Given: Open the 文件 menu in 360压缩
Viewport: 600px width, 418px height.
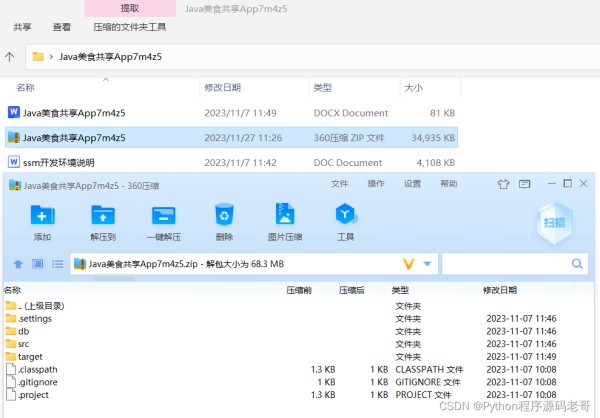Looking at the screenshot, I should tap(339, 184).
